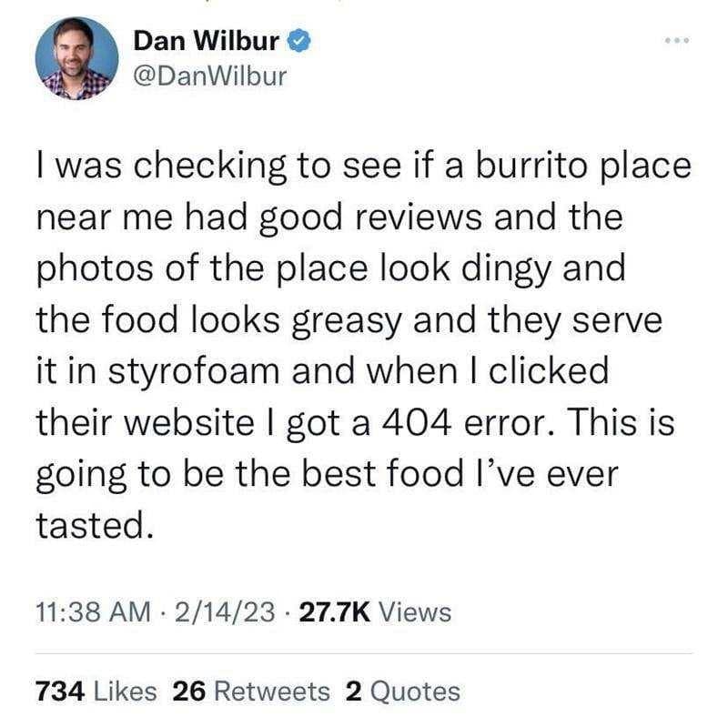Click the word 'Retweets' in the stats row
Viewport: 728px width, 727px height.
point(271,692)
